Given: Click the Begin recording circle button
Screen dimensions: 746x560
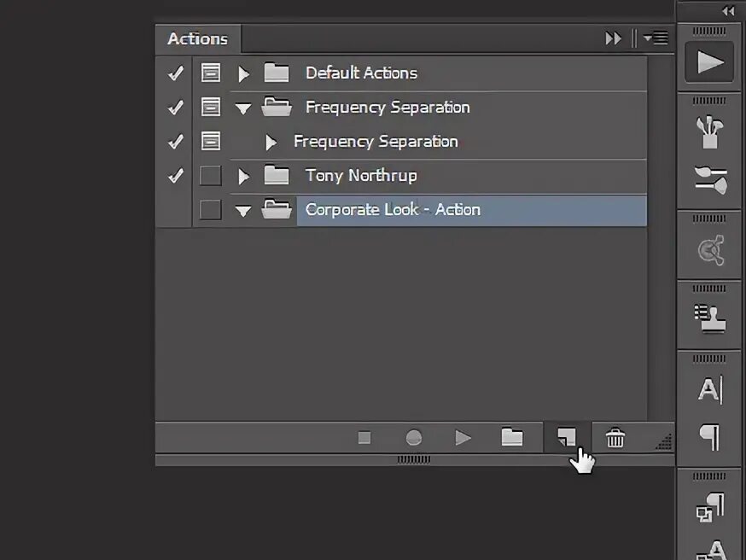Looking at the screenshot, I should (414, 437).
